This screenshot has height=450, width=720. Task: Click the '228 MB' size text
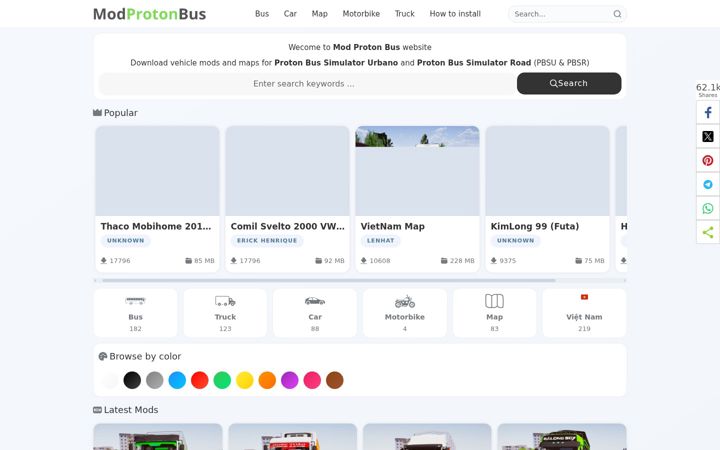coord(462,261)
